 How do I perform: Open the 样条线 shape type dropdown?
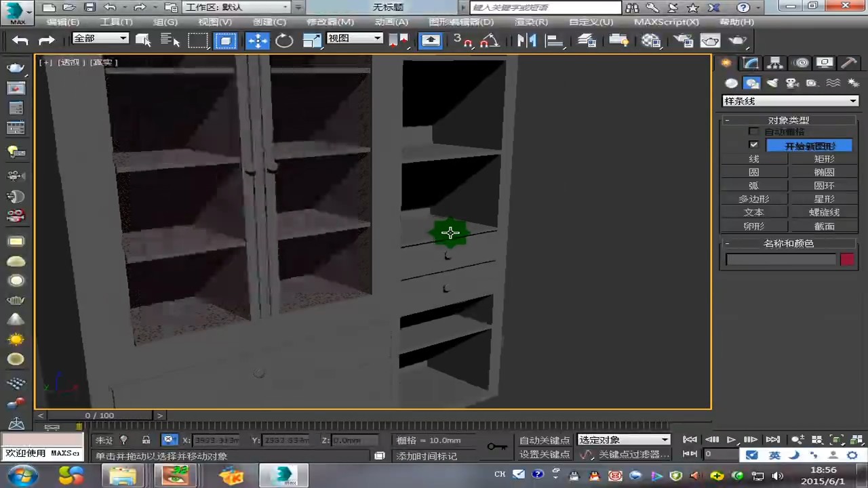coord(790,101)
